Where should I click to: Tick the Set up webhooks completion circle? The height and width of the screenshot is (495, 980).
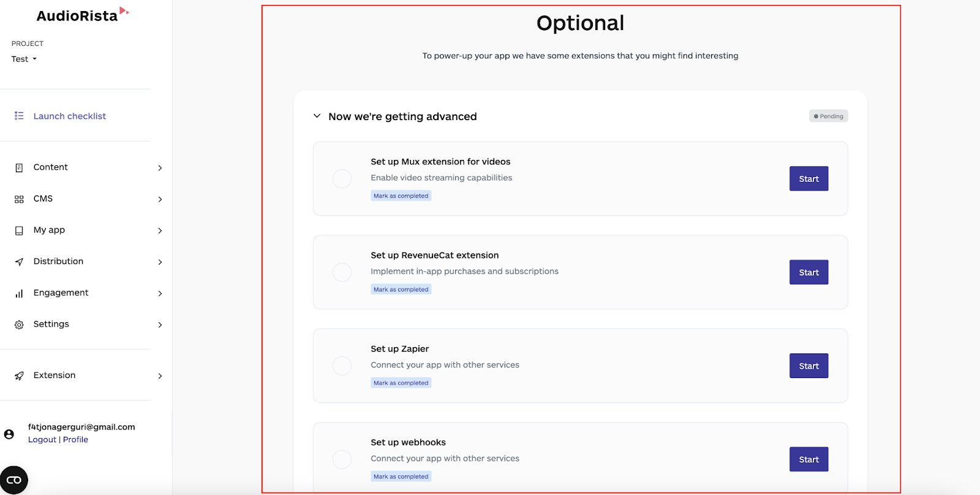tap(342, 459)
